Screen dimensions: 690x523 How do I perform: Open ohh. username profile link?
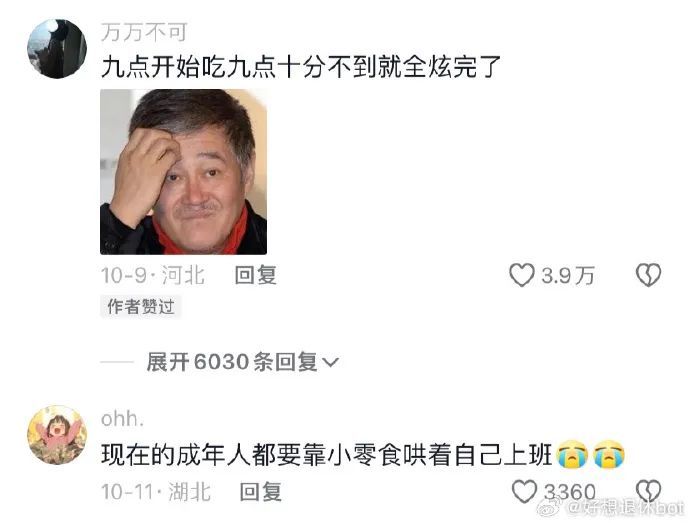click(x=122, y=419)
